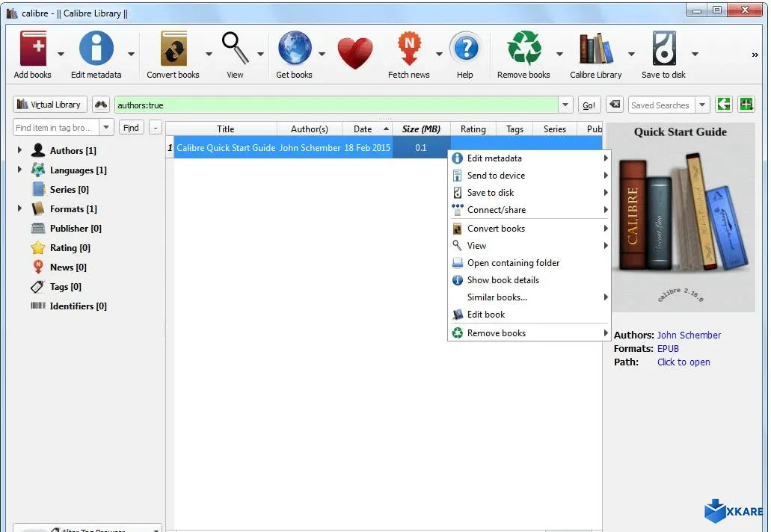Click the Fetch news icon

pos(409,48)
